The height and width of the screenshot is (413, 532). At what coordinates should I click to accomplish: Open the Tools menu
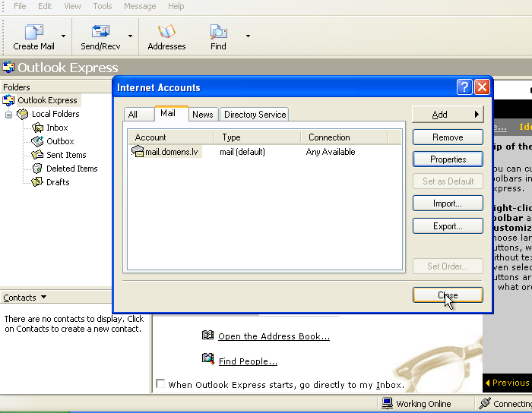pos(102,6)
